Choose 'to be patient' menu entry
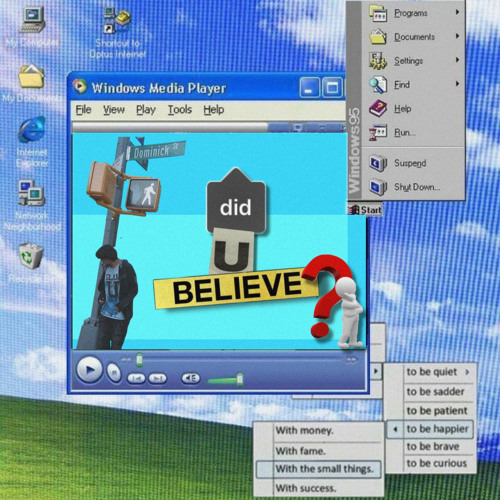 (x=437, y=411)
